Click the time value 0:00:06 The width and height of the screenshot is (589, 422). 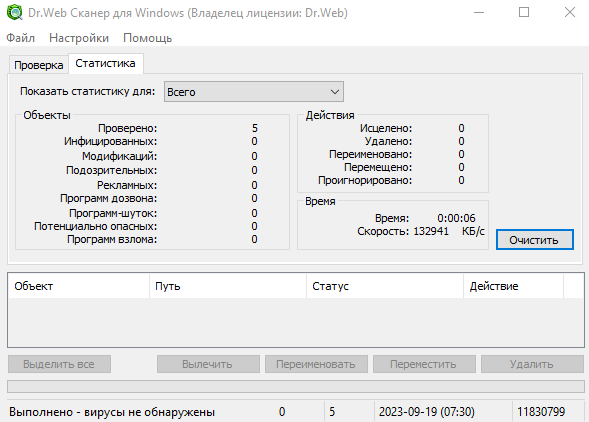[456, 218]
